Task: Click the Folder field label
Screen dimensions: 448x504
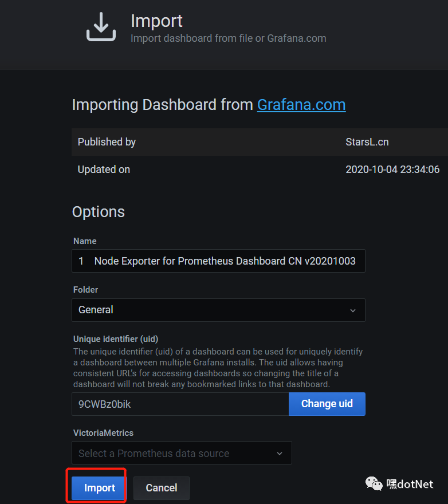Action: tap(85, 290)
